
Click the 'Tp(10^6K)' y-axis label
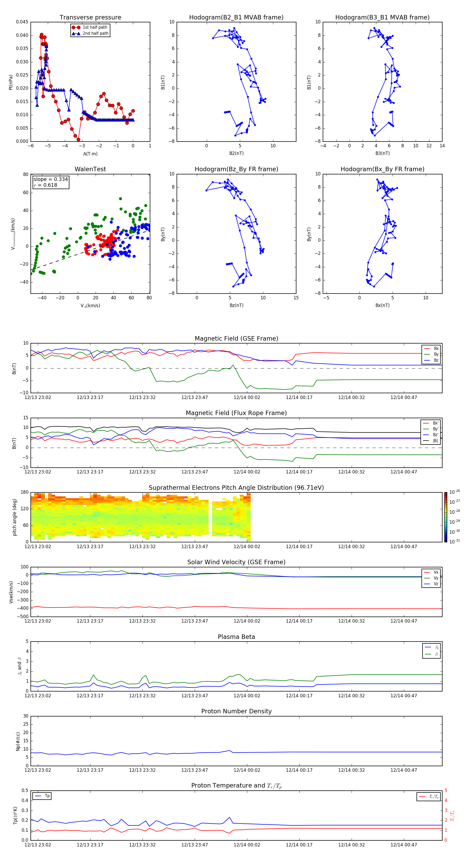15,815
